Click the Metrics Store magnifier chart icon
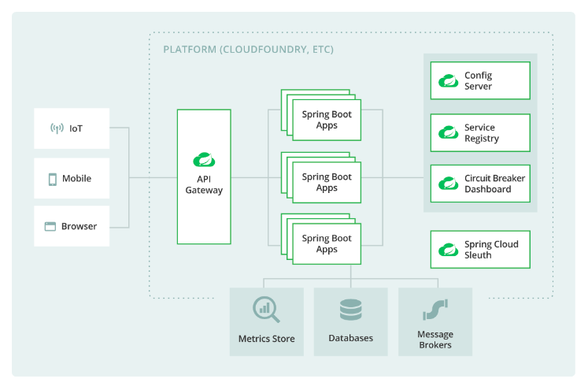The width and height of the screenshot is (588, 390). 266,310
